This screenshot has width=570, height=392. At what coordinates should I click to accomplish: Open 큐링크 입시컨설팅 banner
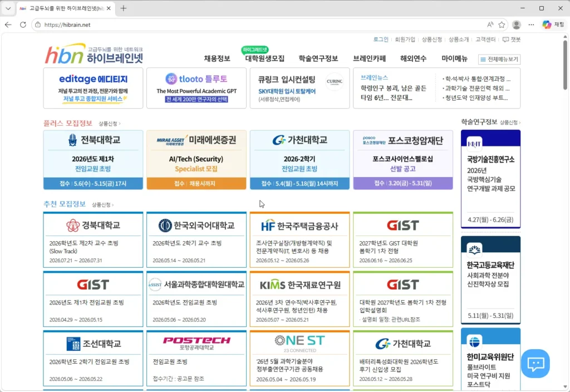click(x=299, y=88)
